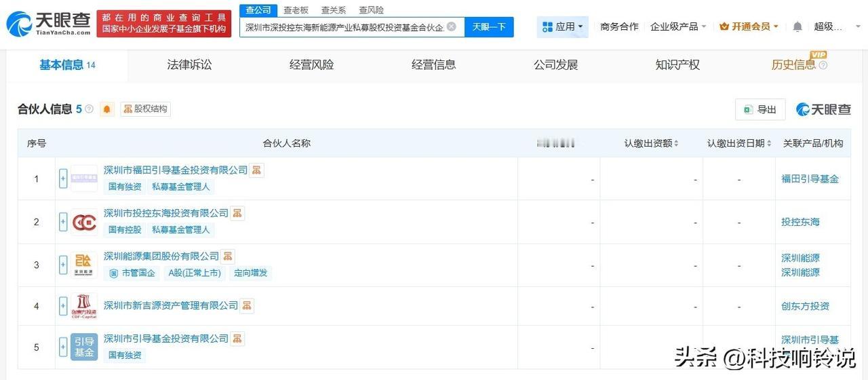Click the 创东方投资 logo thumbnail

click(x=84, y=306)
